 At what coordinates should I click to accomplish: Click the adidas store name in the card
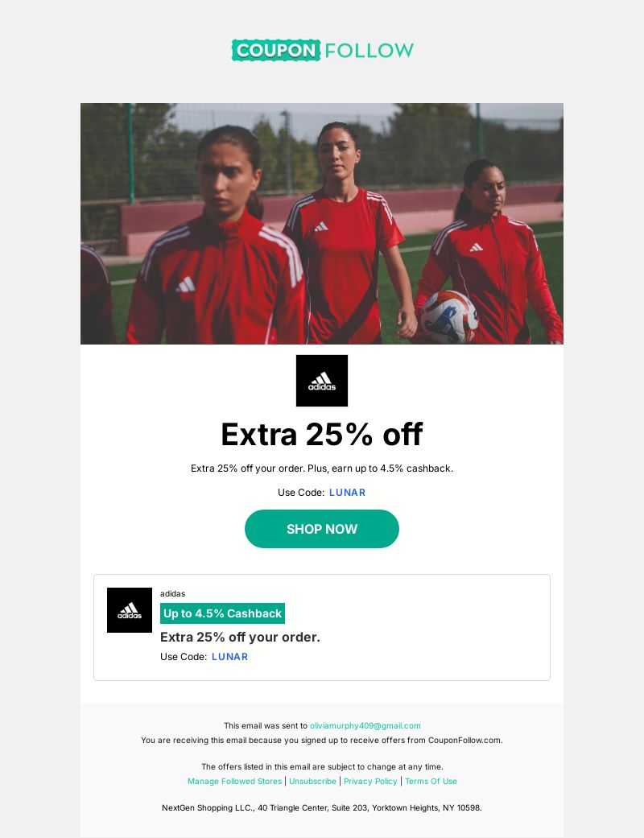pos(172,594)
